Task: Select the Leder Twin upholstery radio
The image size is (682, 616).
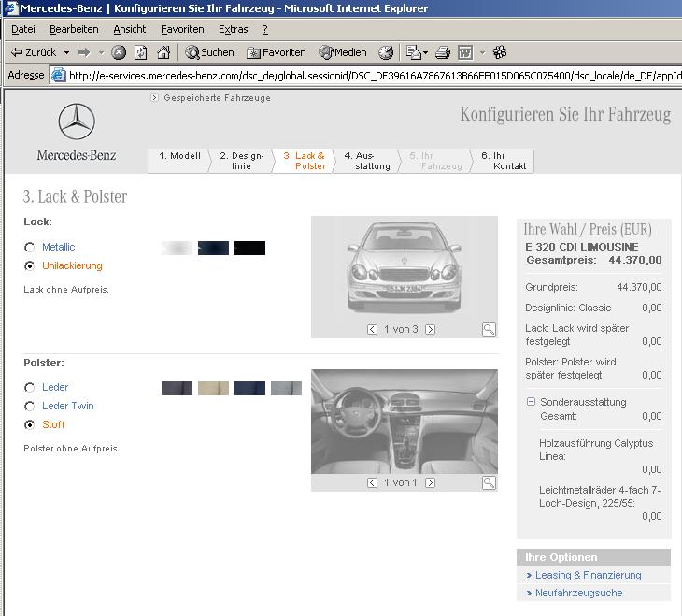Action: [x=30, y=407]
